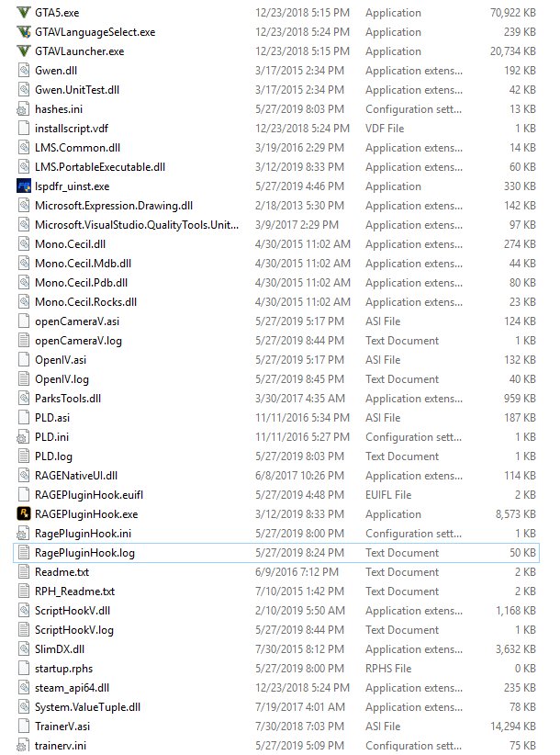Click the hashes.ini settings icon
Screen dimensions: 560x755
tap(23, 109)
